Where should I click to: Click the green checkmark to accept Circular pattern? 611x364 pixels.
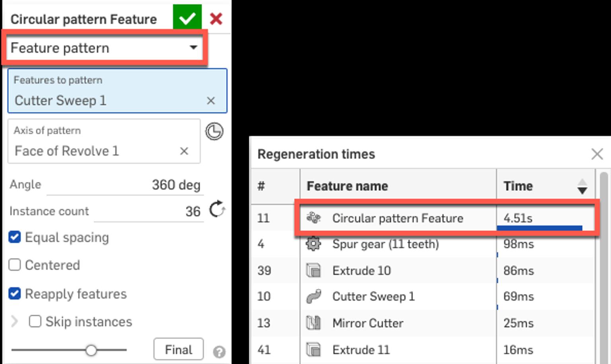point(188,18)
